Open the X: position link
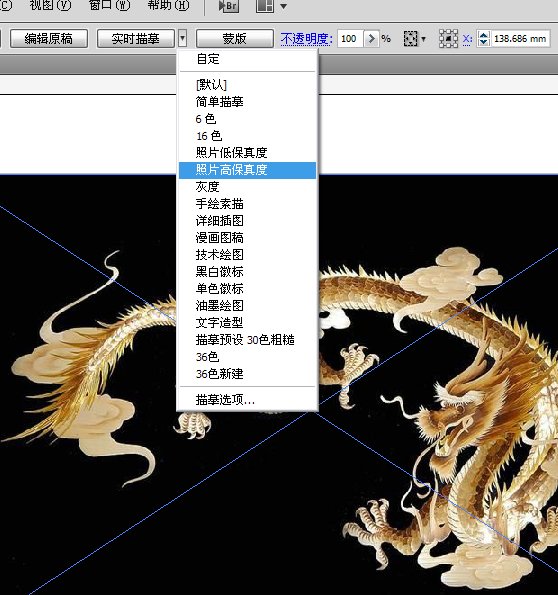Screen dimensions: 558x595 point(467,39)
